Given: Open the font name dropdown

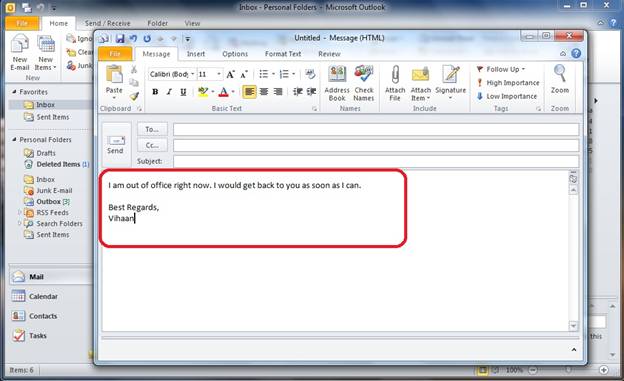Looking at the screenshot, I should [192, 74].
